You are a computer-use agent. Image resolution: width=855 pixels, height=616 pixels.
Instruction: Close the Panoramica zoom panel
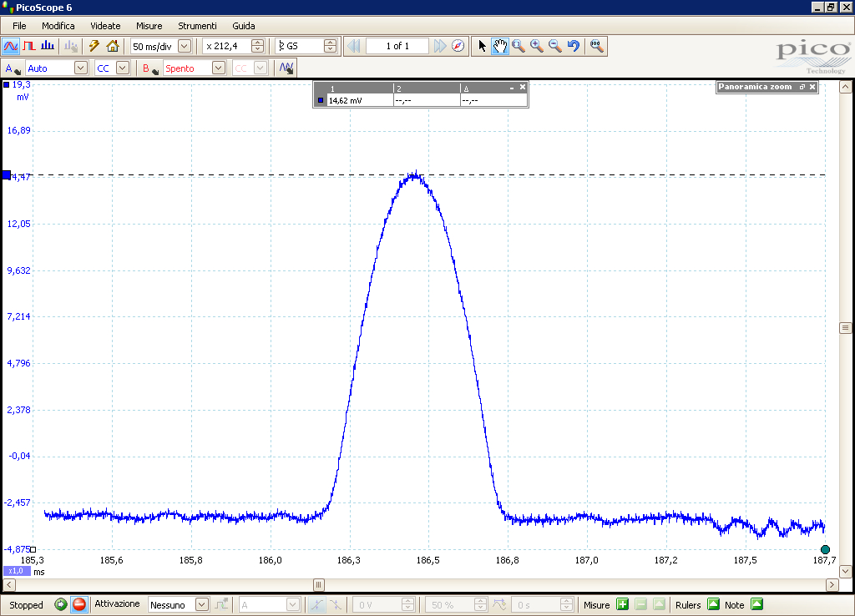(812, 87)
